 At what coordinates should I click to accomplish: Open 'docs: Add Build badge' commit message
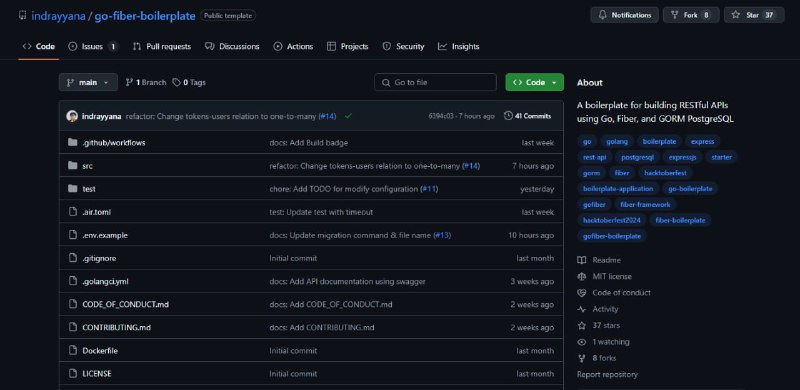click(x=309, y=143)
